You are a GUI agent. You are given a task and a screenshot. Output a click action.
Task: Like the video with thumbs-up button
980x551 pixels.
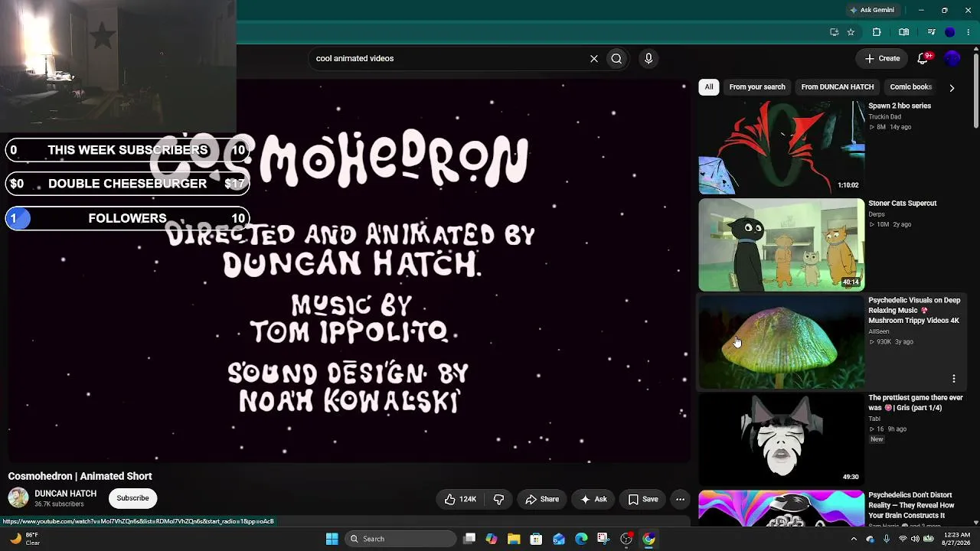pos(459,499)
